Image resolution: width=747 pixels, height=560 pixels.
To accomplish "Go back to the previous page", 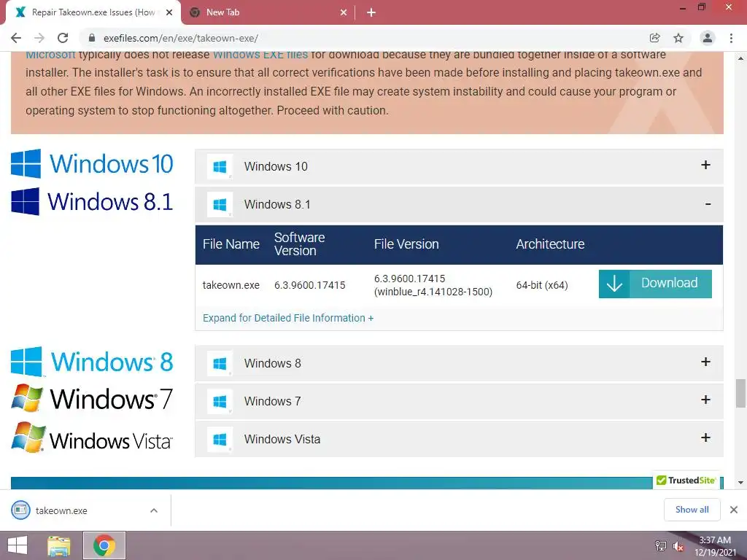I will (x=16, y=38).
